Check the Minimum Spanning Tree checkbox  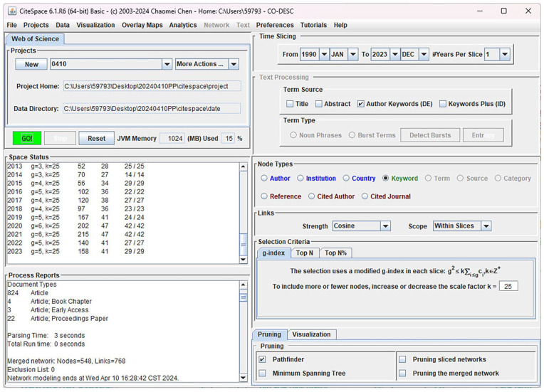[x=263, y=374]
